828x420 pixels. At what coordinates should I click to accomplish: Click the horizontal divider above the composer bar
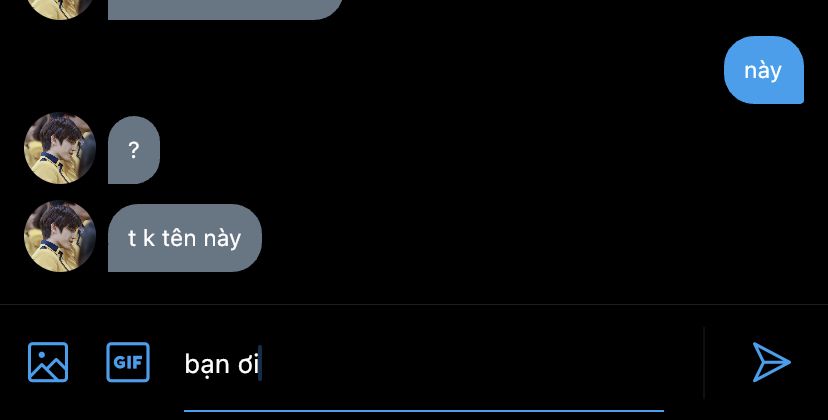(414, 304)
